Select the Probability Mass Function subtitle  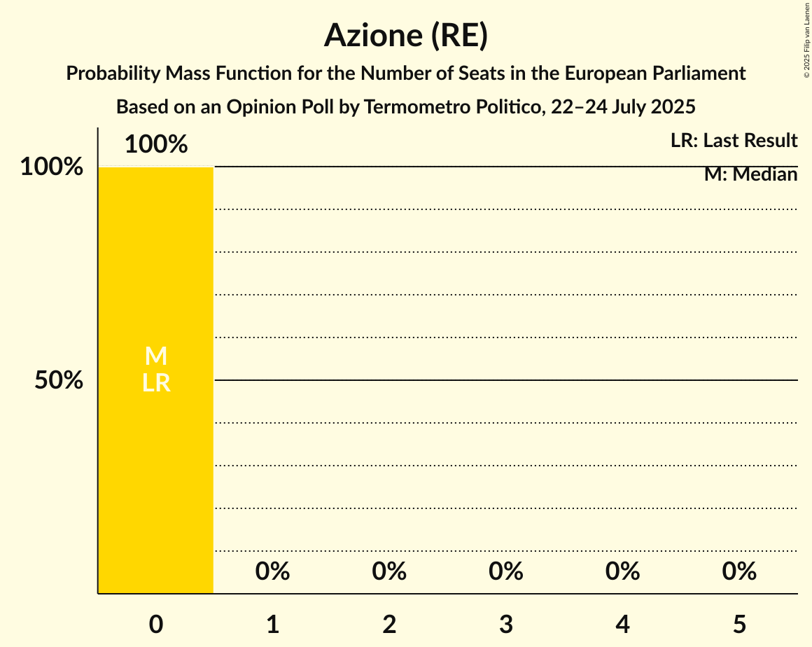coord(405,74)
